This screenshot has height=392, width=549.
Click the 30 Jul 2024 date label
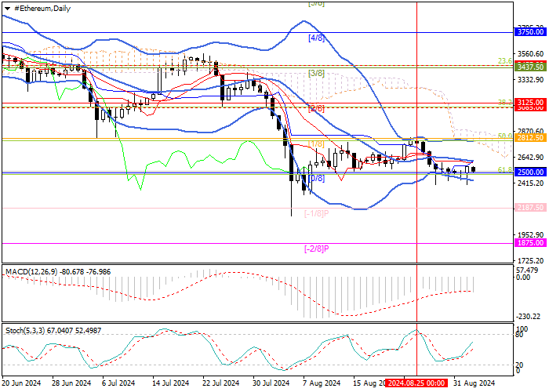coord(271,383)
